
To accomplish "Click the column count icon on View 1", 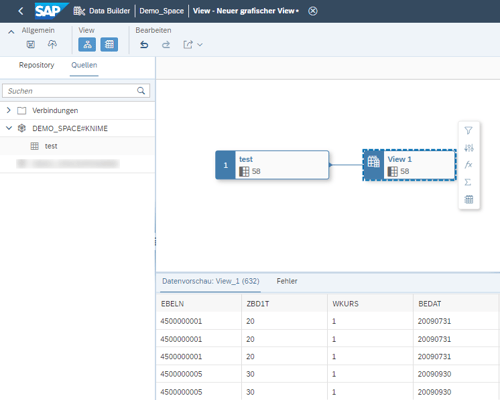I will click(393, 172).
